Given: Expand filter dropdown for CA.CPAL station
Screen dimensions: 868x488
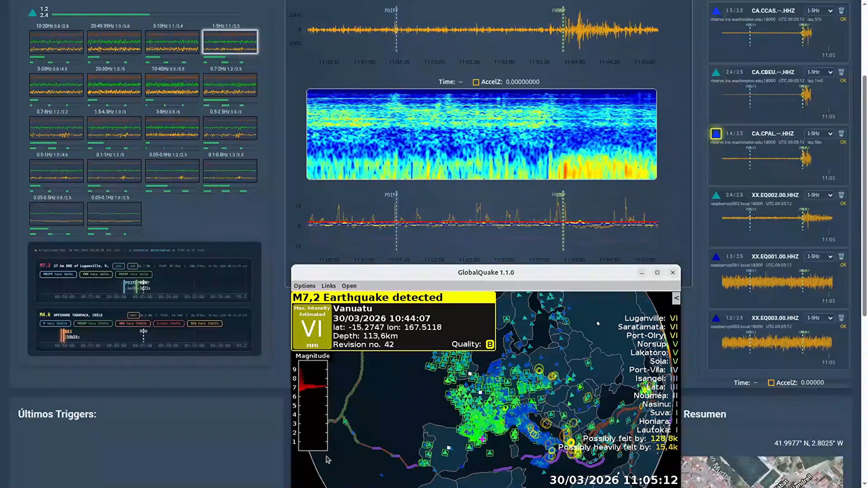Looking at the screenshot, I should coord(819,134).
